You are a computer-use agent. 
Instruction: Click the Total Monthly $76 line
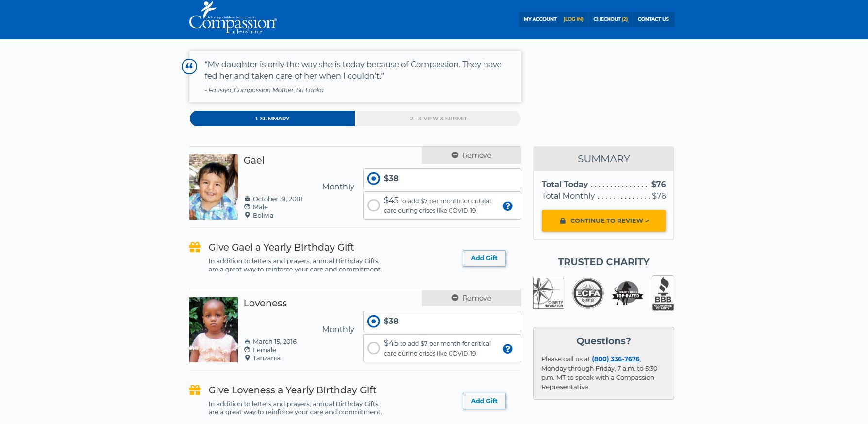pos(603,196)
